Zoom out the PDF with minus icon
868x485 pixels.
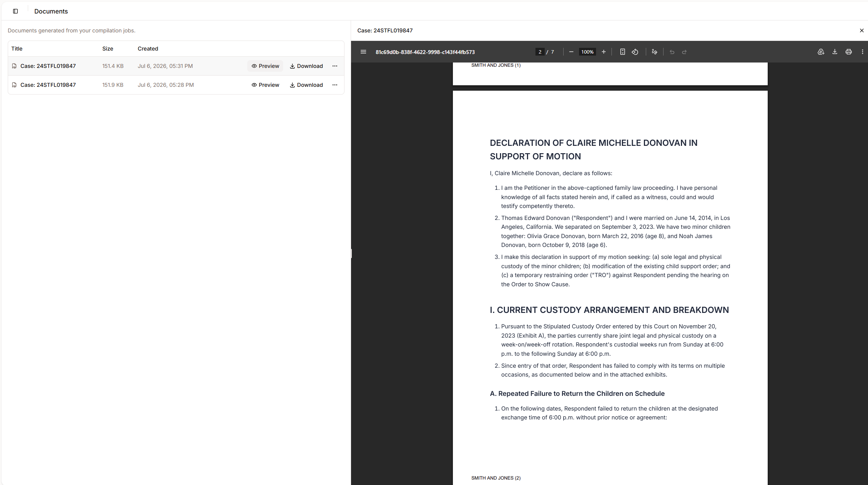[x=571, y=52]
